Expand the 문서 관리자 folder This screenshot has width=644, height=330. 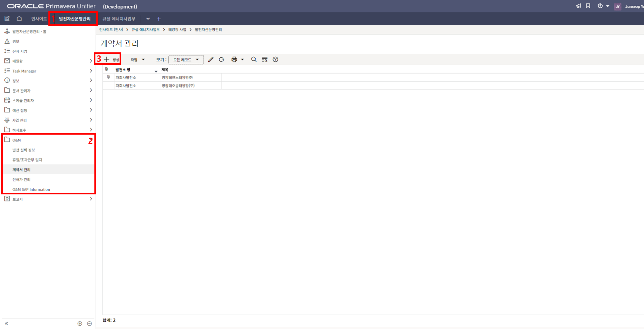[x=91, y=90]
